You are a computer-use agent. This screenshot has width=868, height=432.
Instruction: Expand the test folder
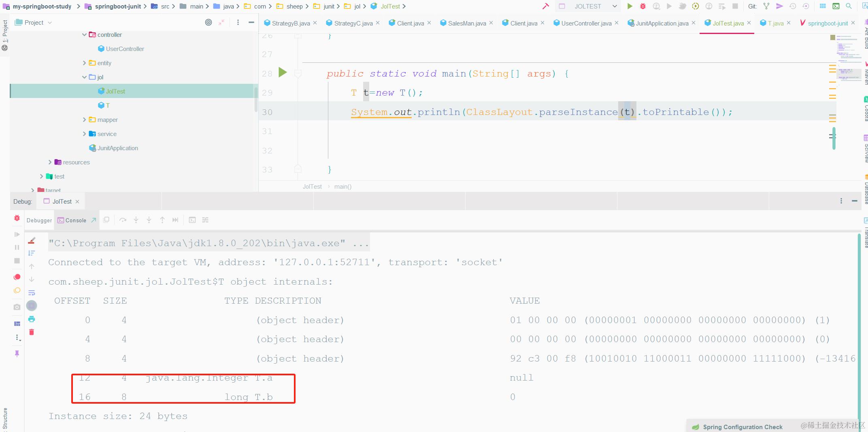(41, 177)
